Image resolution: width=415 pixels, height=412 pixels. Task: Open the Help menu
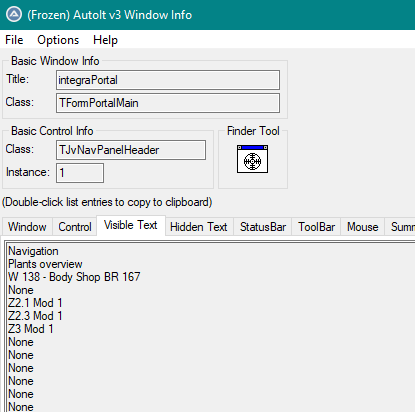coord(105,40)
